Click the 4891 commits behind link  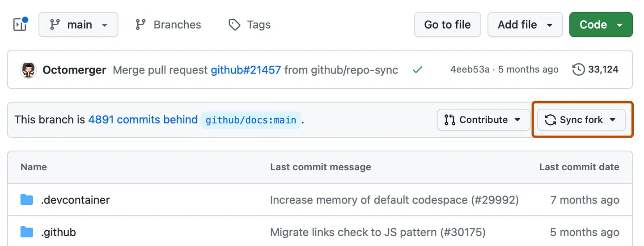(x=143, y=120)
